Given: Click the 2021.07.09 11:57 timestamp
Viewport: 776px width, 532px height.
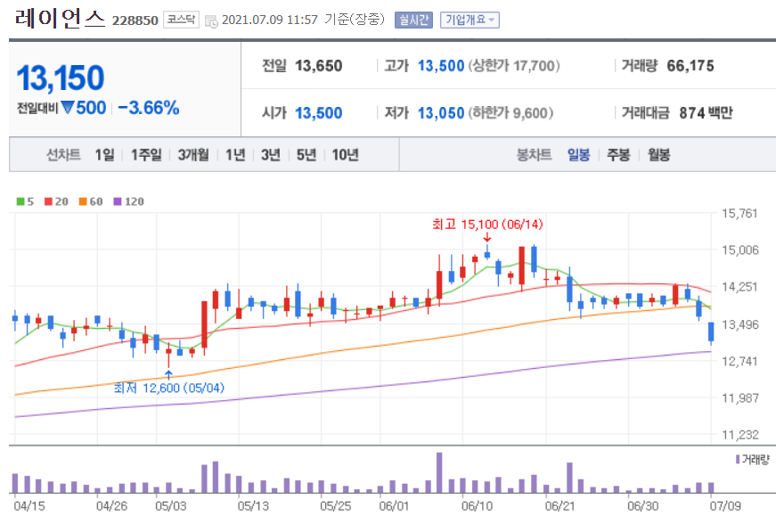Looking at the screenshot, I should click(x=270, y=20).
